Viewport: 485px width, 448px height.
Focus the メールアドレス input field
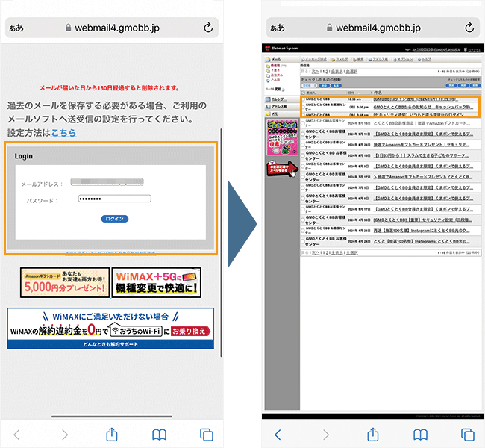pyautogui.click(x=107, y=181)
